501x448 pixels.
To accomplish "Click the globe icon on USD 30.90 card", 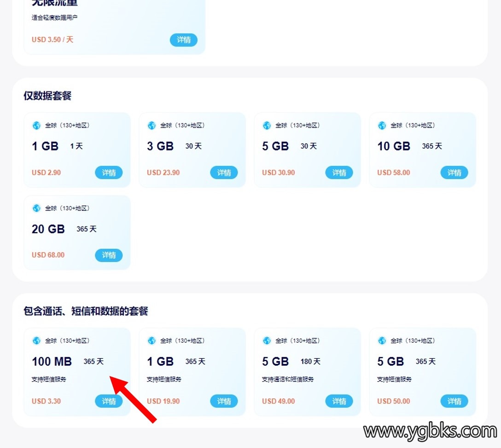I will point(267,125).
